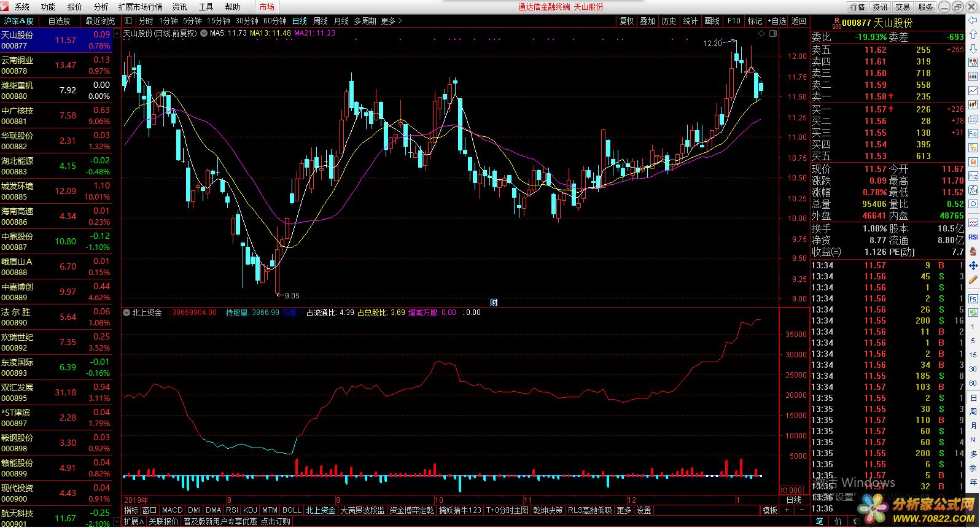Screen dimensions: 980x528
Task: Select 双汇发展 000895 in stock list
Action: (56, 392)
